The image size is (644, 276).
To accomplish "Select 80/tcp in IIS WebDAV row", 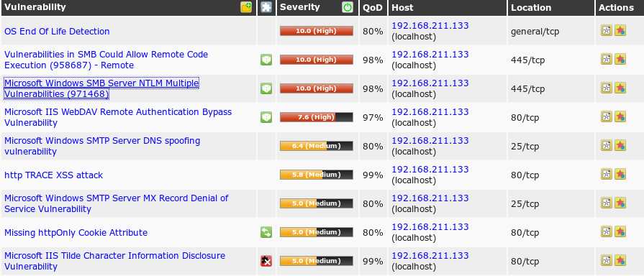I will (525, 118).
